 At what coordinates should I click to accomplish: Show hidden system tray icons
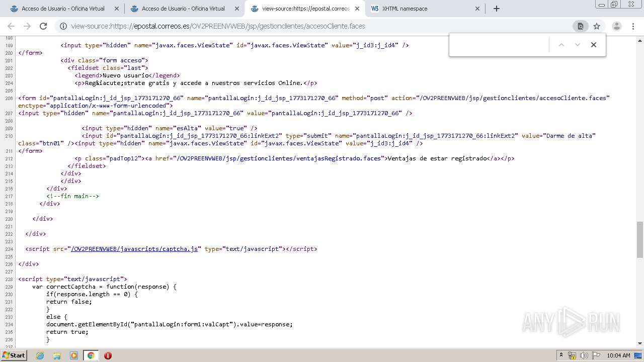pos(561,355)
